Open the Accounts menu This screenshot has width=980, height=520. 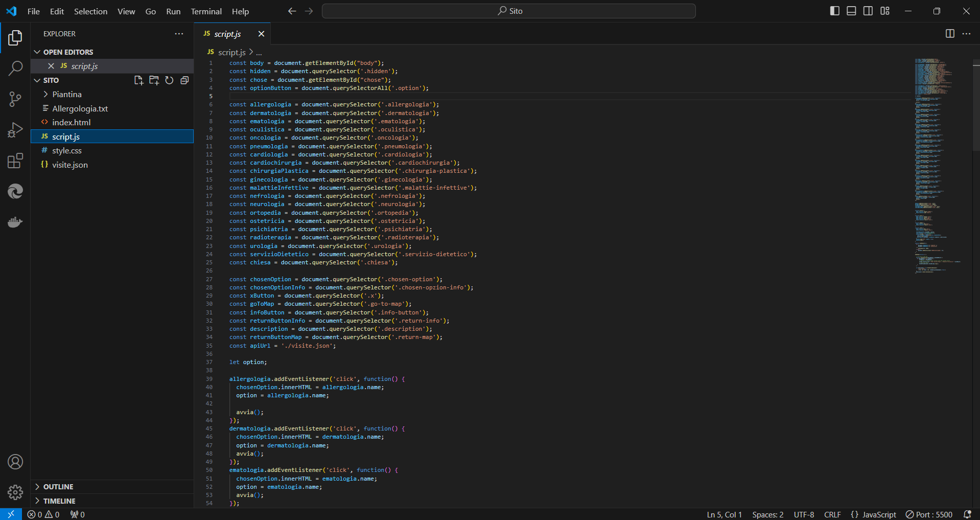tap(15, 462)
